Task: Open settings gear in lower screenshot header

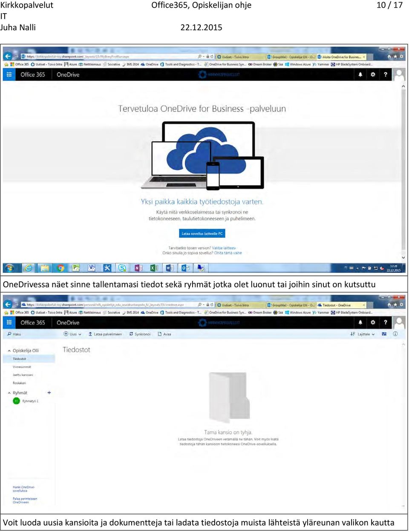Action: tap(373, 323)
